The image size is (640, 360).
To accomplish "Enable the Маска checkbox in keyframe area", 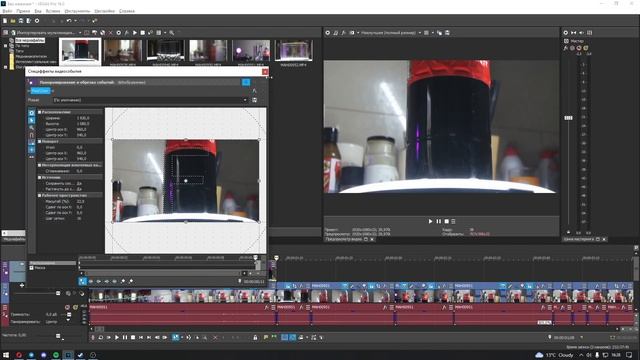I will pyautogui.click(x=31, y=268).
